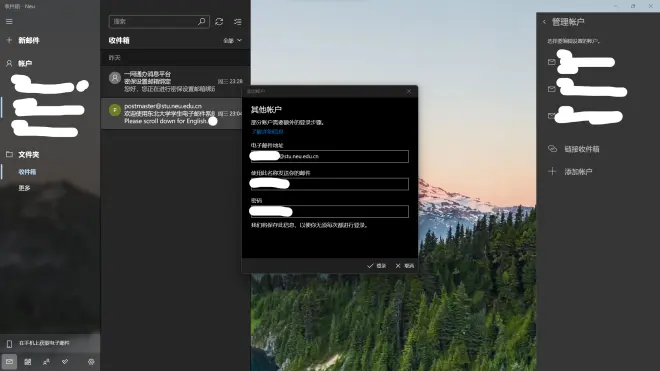Show 更多 folders
The height and width of the screenshot is (371, 660).
(x=24, y=188)
